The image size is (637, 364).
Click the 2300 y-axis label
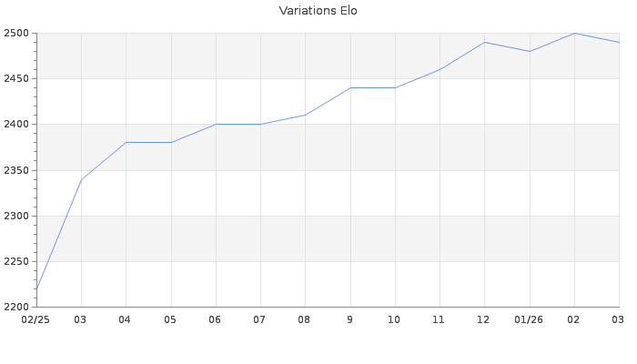pos(17,216)
